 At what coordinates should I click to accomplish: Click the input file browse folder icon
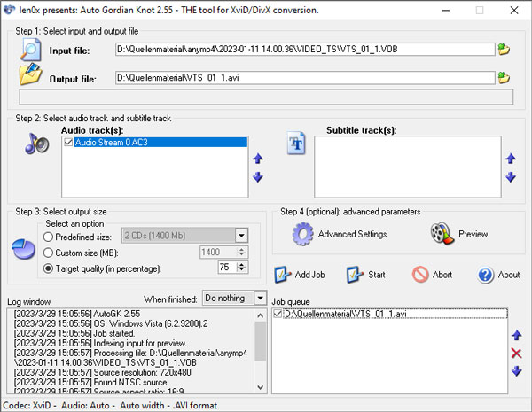pos(504,50)
